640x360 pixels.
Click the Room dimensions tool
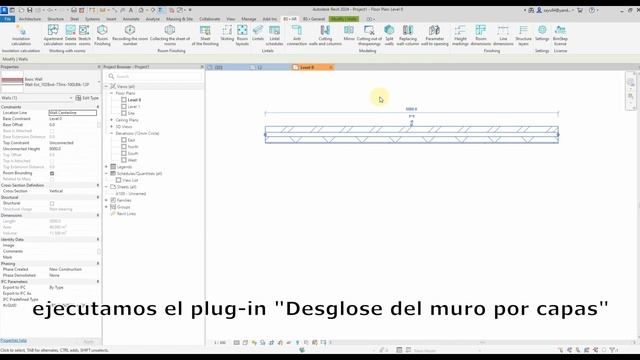coord(481,35)
